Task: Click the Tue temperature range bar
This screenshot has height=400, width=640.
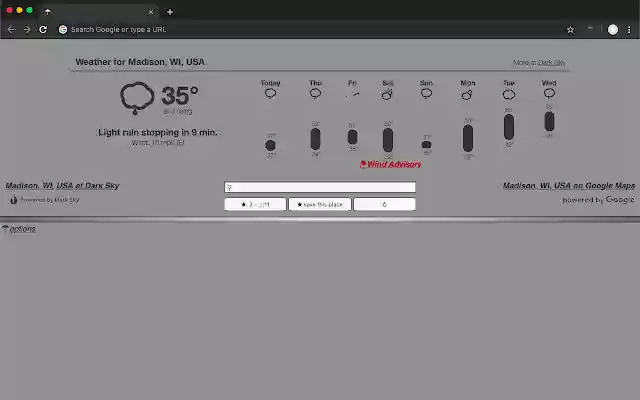Action: pos(509,127)
